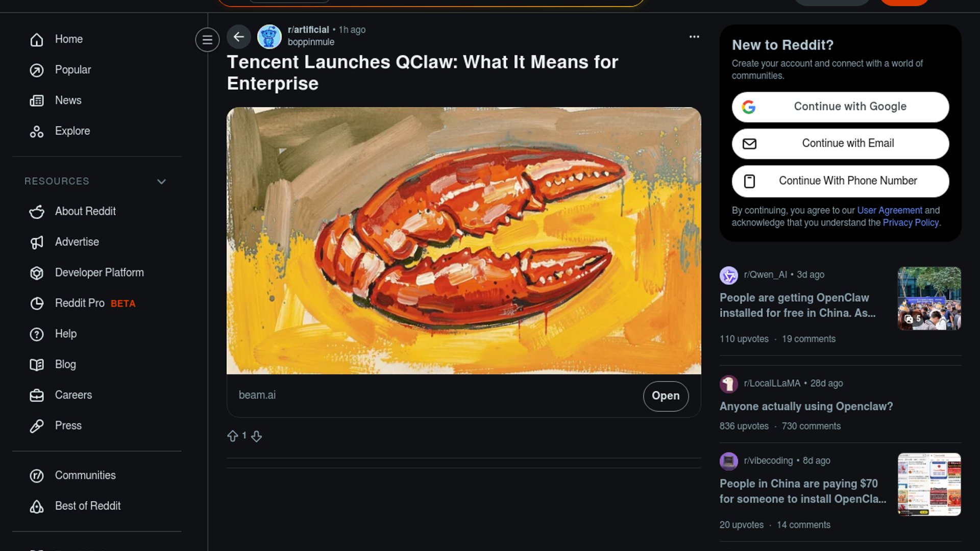Click the Best of Reddit icon
The width and height of the screenshot is (980, 551).
tap(37, 506)
